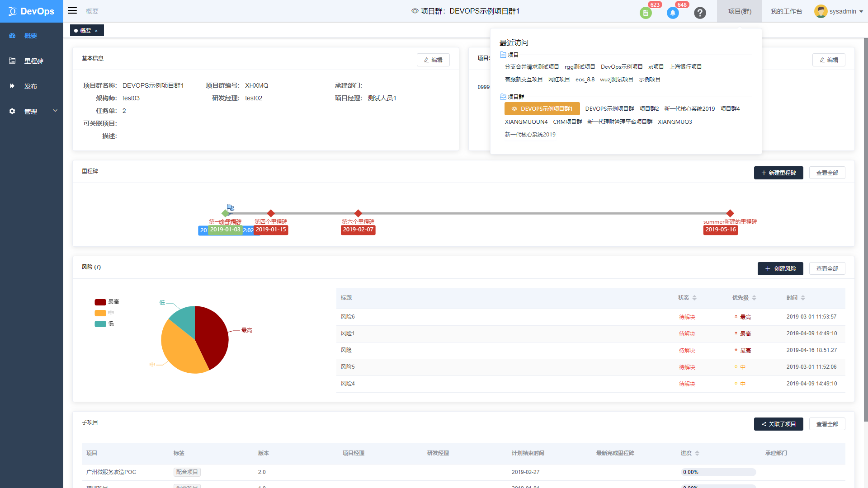The width and height of the screenshot is (868, 488).
Task: Open the help question mark icon
Action: [x=700, y=13]
